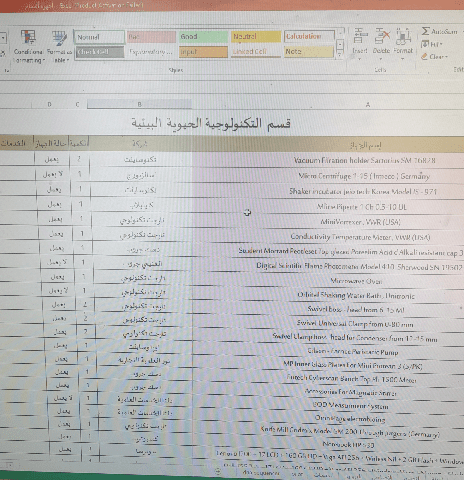Apply the Neutral cell style
Viewport: 464px width, 480px height.
click(x=256, y=36)
